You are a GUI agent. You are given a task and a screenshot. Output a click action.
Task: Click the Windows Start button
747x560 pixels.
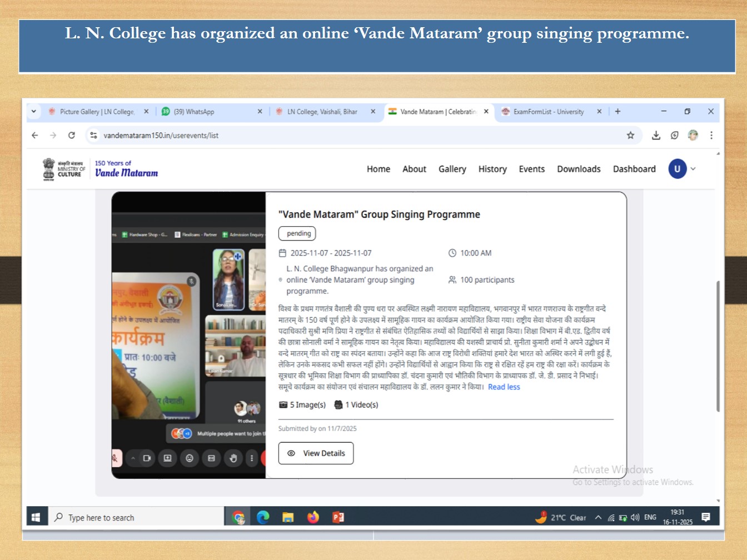pyautogui.click(x=36, y=517)
